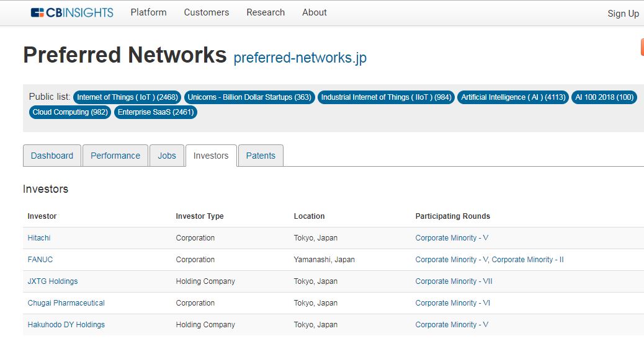Click the Investor Type column header
The image size is (644, 344).
(200, 216)
